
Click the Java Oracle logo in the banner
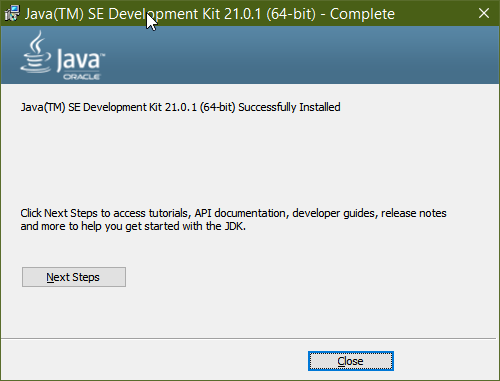click(63, 55)
